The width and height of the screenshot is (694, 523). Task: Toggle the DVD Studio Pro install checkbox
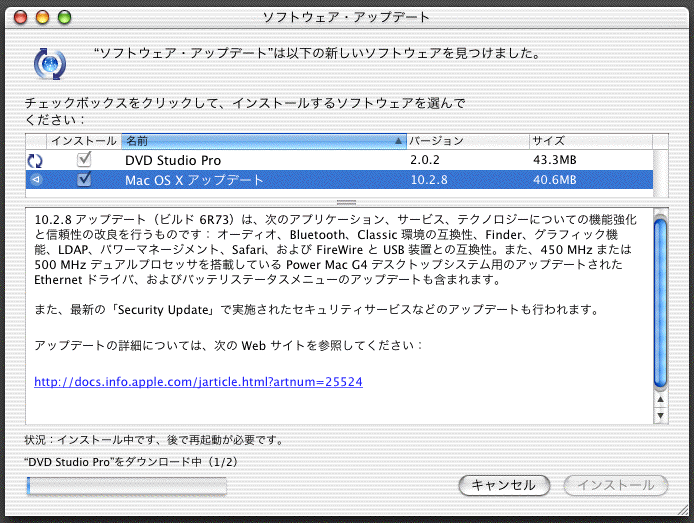pyautogui.click(x=84, y=159)
